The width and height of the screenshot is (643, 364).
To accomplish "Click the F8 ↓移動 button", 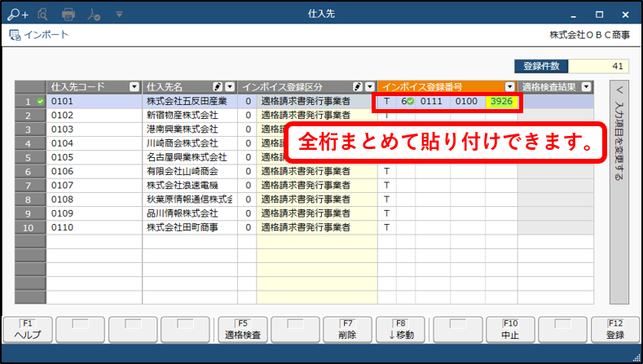I will [x=401, y=330].
